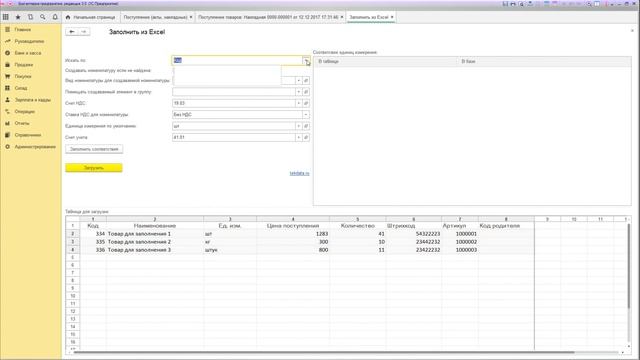Screen dimensions: 640x360
Task: Open element button for Счет НДС field
Action: (306, 104)
